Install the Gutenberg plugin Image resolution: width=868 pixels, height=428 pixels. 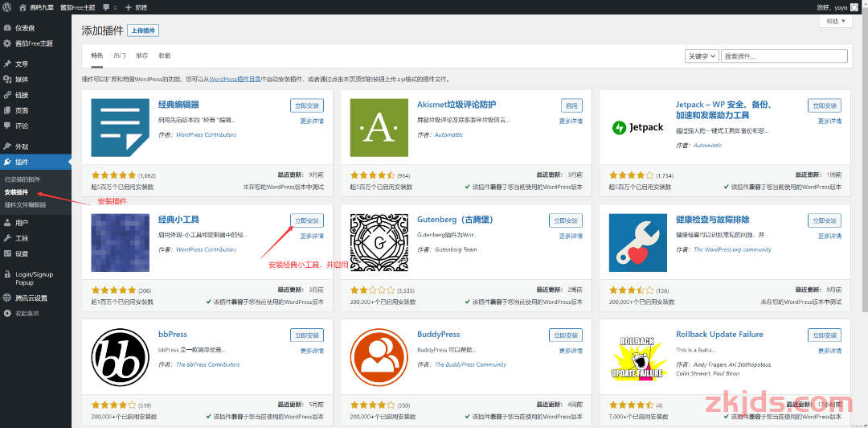566,220
